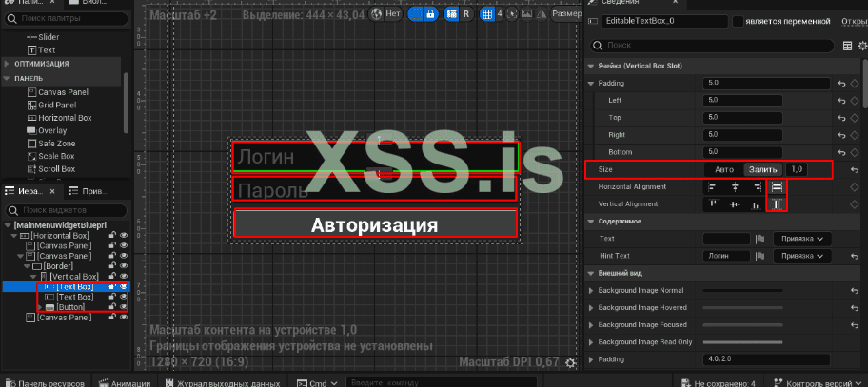The image size is (868, 387).
Task: Open the Анимации tab at bottom
Action: coord(125,382)
